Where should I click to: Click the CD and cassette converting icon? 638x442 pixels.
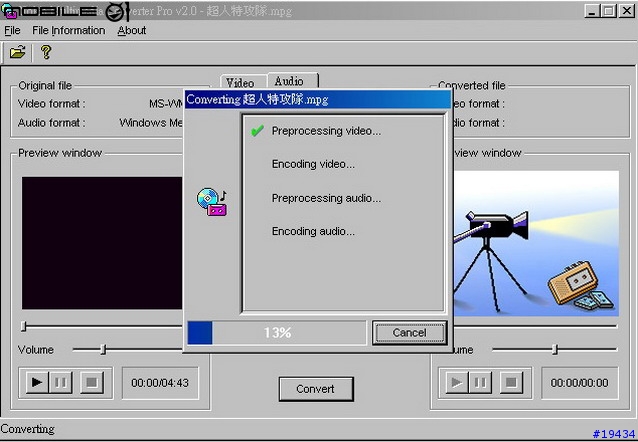212,202
